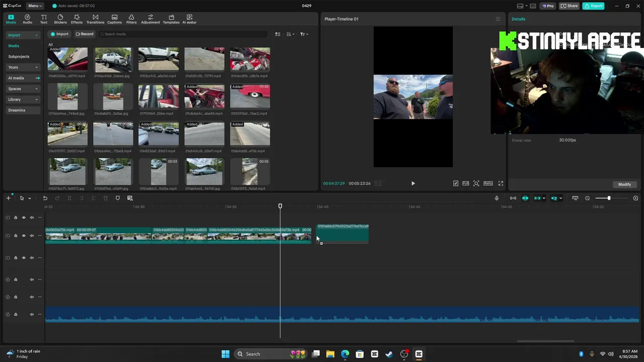Switch media panel to grid view icon
The image size is (644, 362).
click(x=277, y=34)
